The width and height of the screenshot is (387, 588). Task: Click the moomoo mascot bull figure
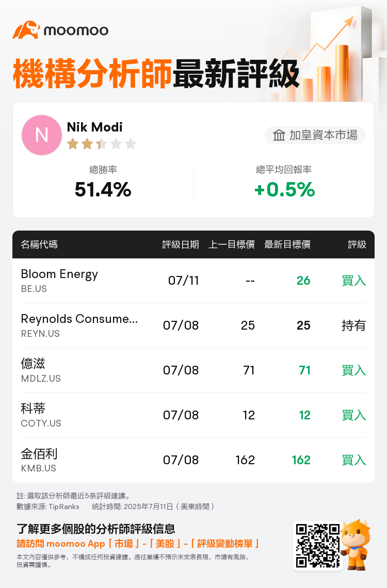tap(356, 545)
